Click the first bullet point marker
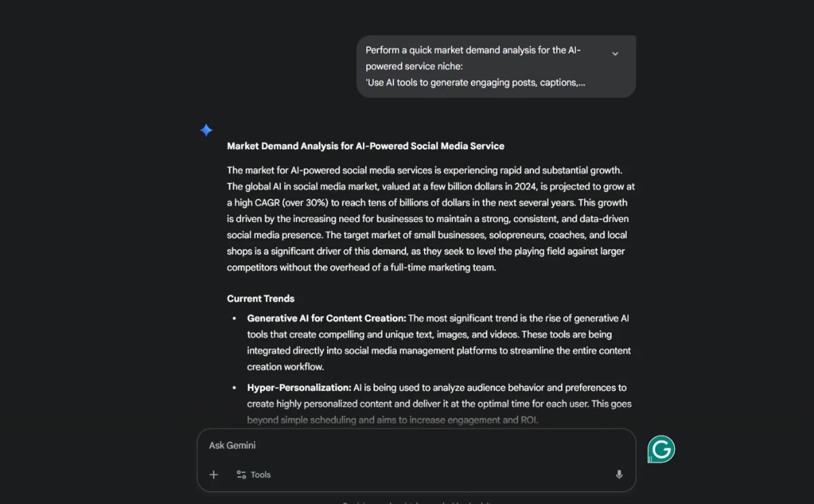Screen dimensions: 814x504 [x=235, y=317]
